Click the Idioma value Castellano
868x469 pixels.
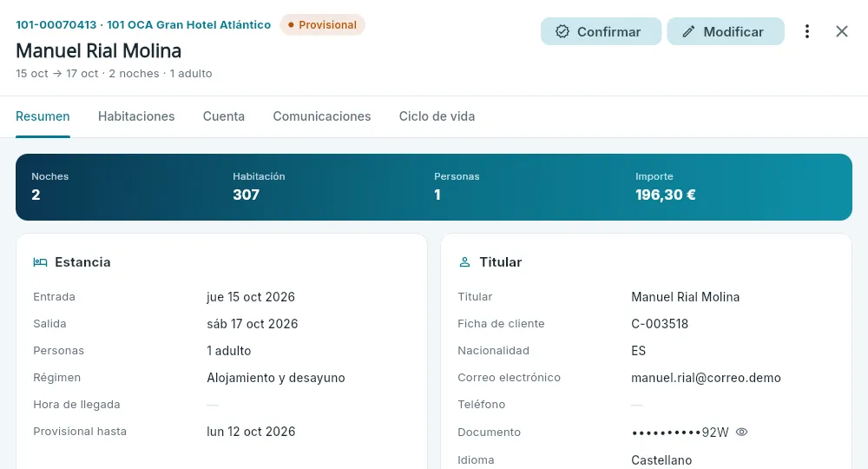661,460
